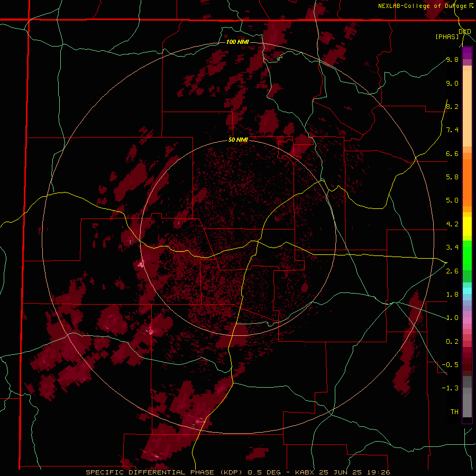Click the -1.3 scale value

[450, 388]
